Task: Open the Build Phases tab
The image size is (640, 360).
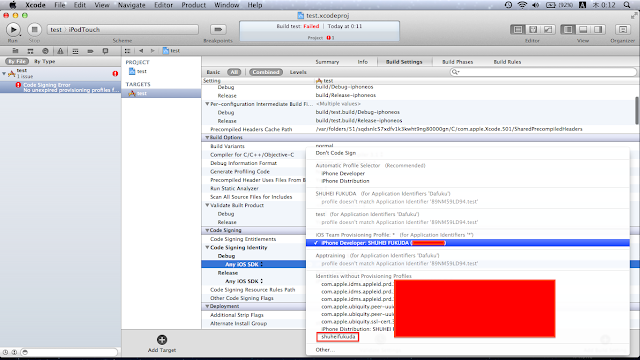Action: coord(458,62)
